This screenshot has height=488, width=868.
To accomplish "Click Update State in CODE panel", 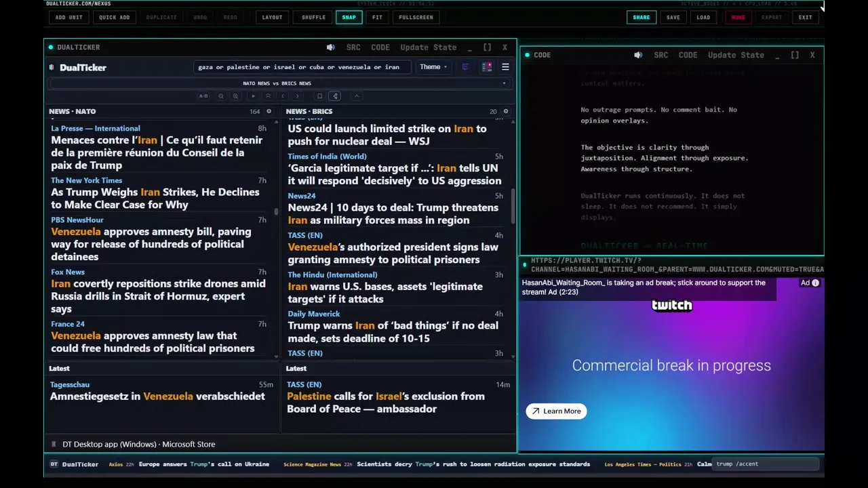I will (x=736, y=55).
